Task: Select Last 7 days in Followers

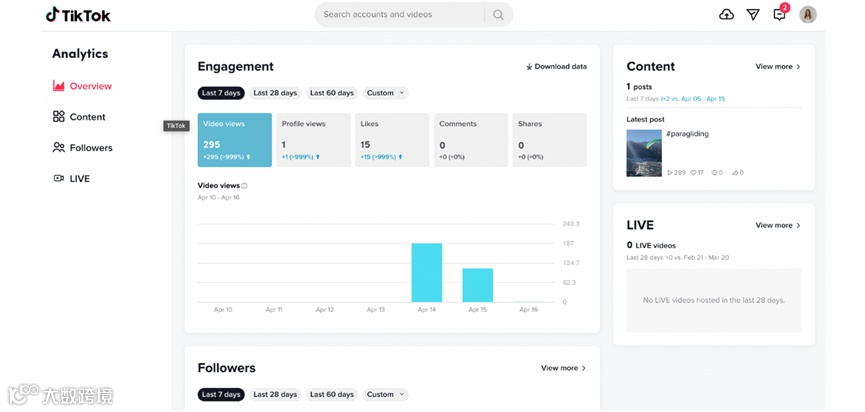Action: 221,394
